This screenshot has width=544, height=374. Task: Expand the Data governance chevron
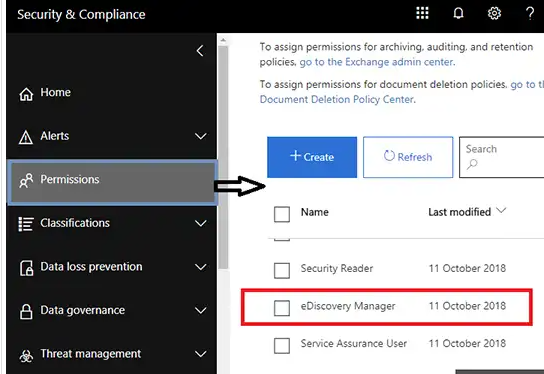tap(201, 310)
